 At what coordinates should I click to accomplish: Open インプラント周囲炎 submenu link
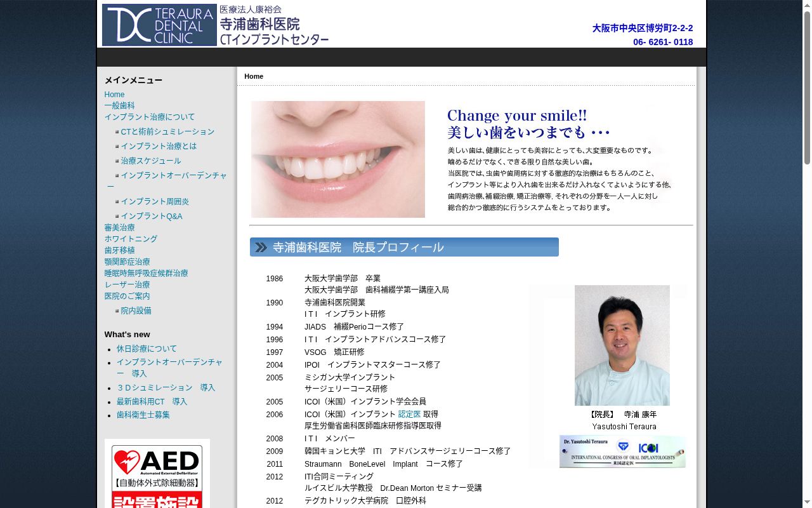155,202
